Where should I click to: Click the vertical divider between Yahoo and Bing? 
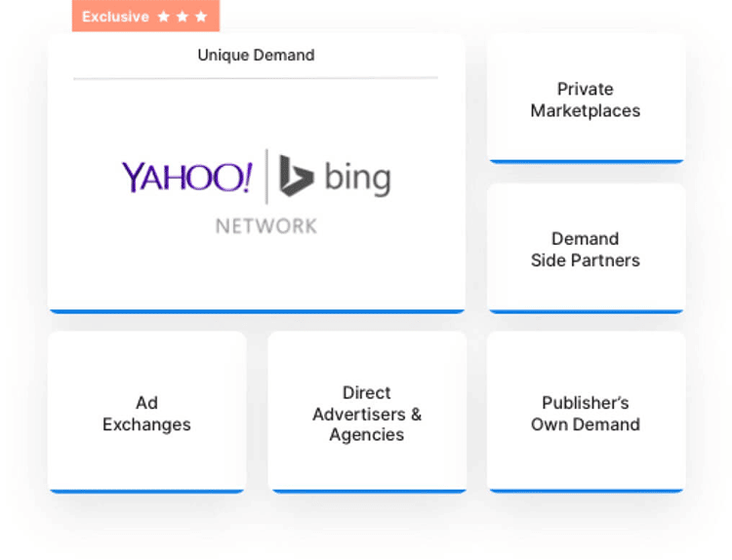point(266,177)
